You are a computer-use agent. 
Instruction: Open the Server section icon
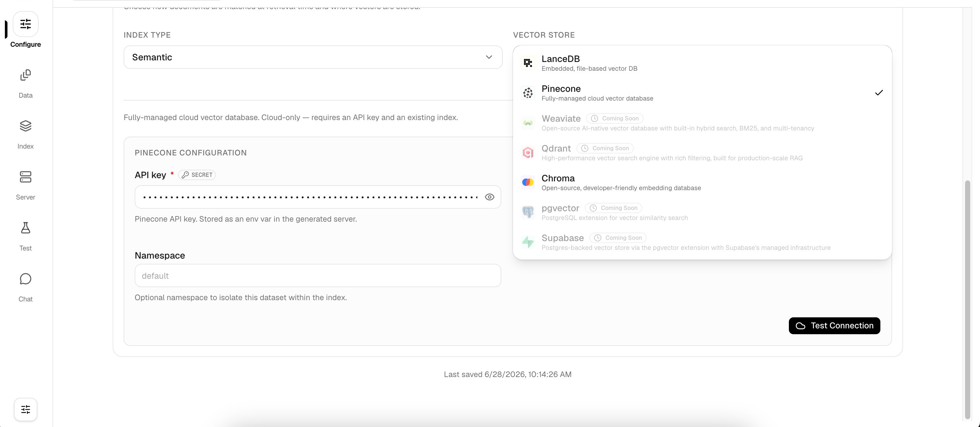pos(26,177)
